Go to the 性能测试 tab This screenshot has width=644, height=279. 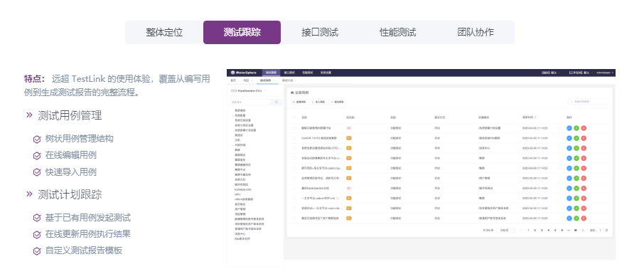click(x=397, y=33)
